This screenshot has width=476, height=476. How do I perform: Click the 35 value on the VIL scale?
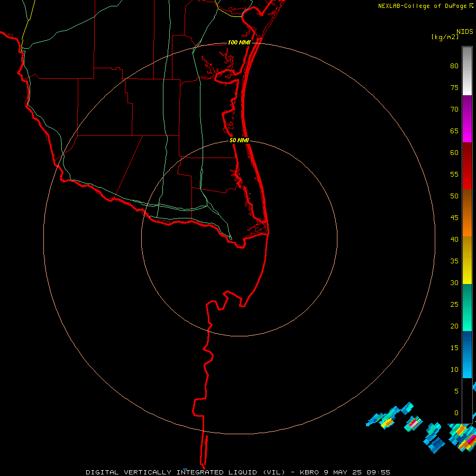tap(454, 261)
